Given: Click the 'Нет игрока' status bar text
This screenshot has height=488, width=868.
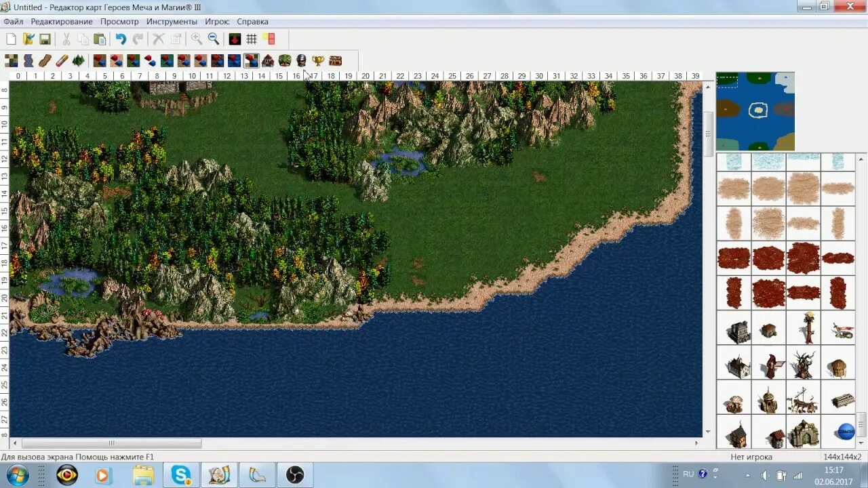Looking at the screenshot, I should click(x=751, y=457).
